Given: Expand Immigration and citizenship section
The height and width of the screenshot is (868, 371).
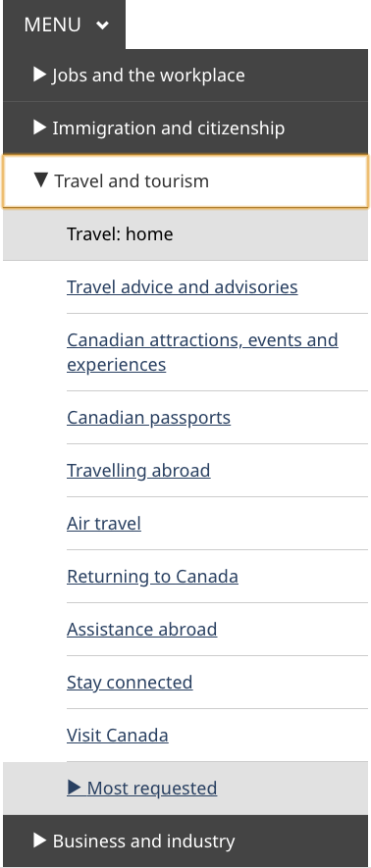Looking at the screenshot, I should [185, 128].
